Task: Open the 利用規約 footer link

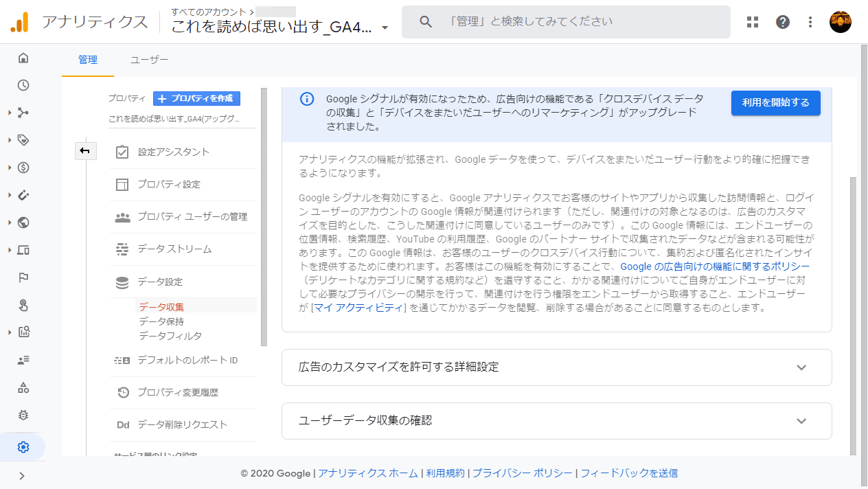Action: 445,473
